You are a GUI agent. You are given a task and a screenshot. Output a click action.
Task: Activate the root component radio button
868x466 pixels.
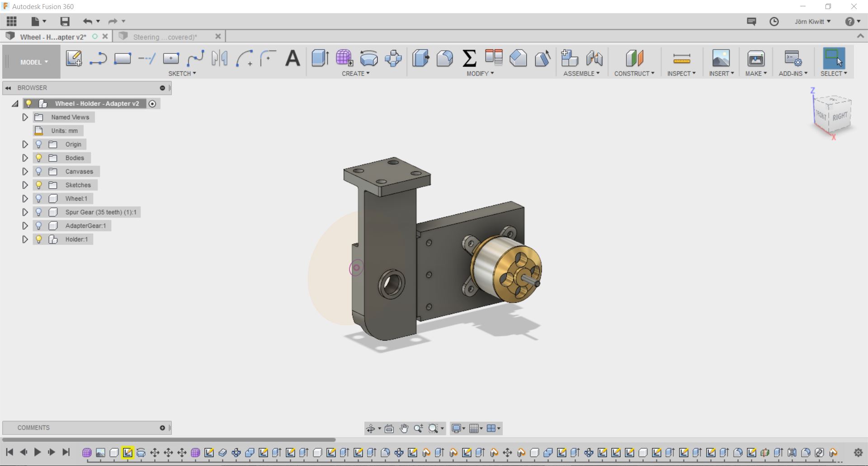[x=152, y=104]
